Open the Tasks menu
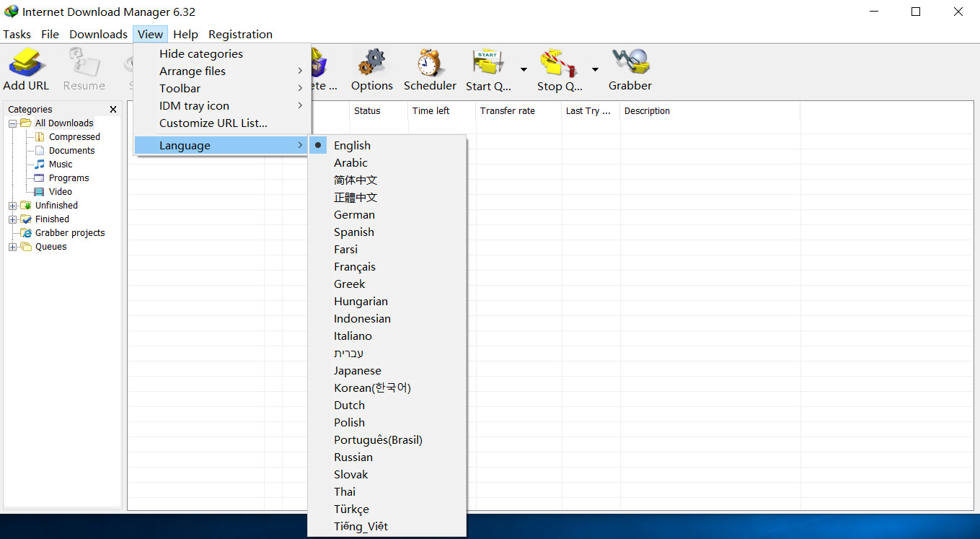The width and height of the screenshot is (980, 539). point(17,34)
